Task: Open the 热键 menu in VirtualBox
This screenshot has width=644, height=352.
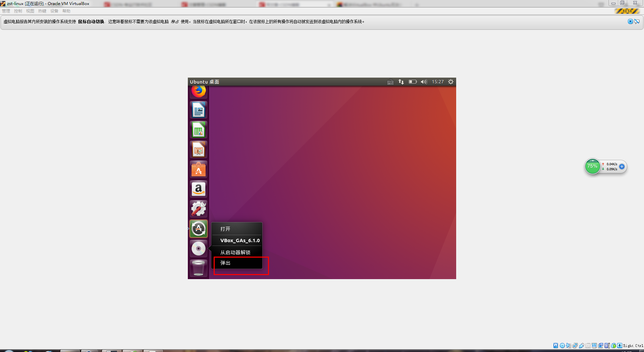Action: click(42, 11)
